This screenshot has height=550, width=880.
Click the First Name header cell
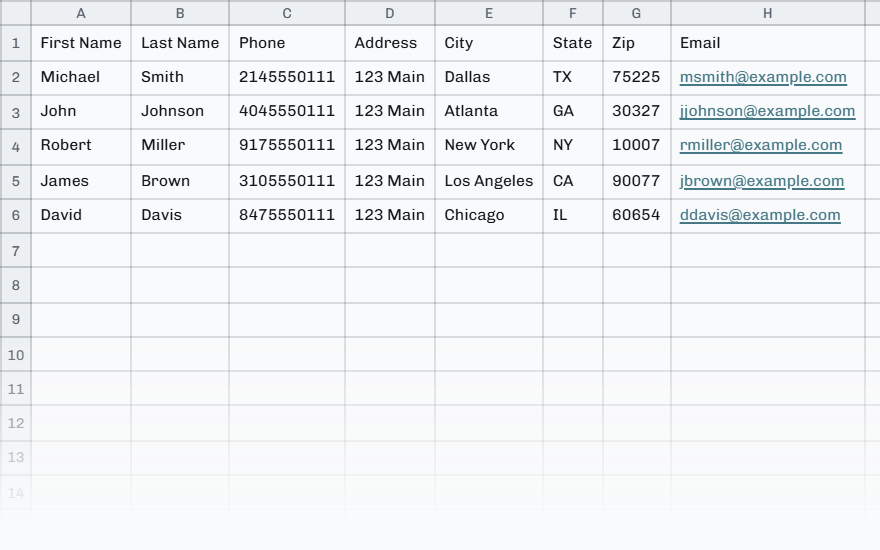(81, 43)
